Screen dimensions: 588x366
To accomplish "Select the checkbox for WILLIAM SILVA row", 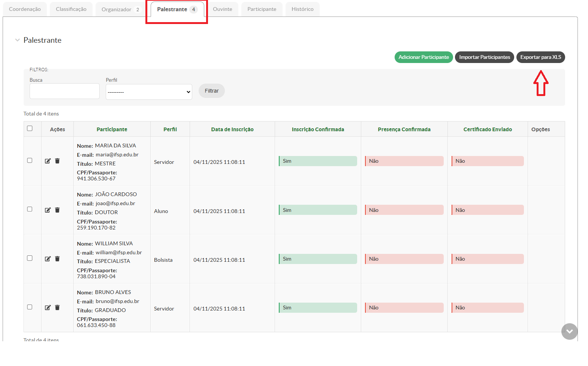I will [30, 258].
